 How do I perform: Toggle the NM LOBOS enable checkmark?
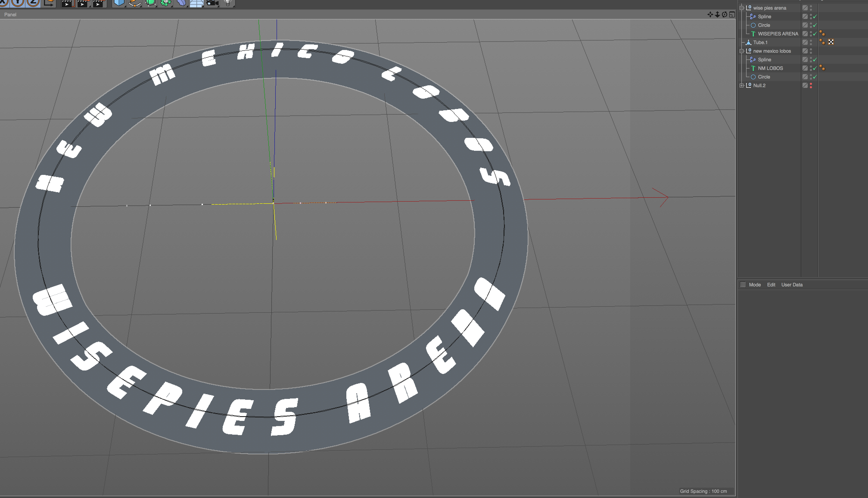click(x=815, y=68)
